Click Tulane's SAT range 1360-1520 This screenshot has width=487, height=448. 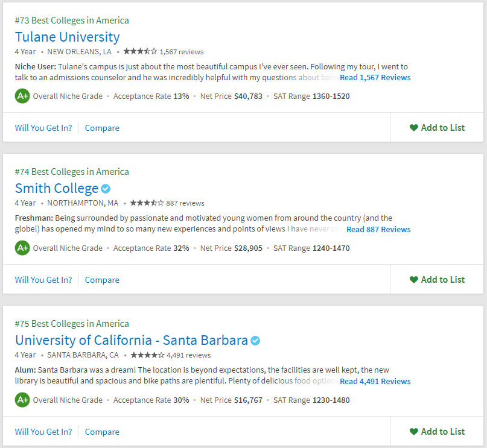point(331,96)
